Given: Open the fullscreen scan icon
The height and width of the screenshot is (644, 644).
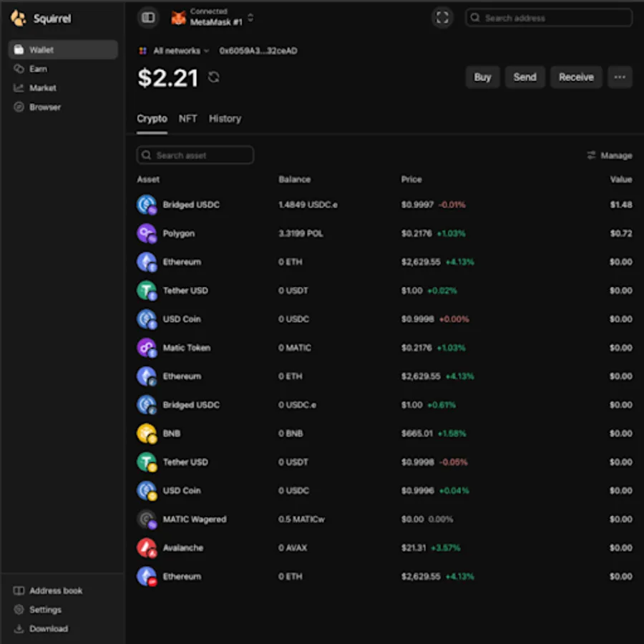Looking at the screenshot, I should (442, 18).
